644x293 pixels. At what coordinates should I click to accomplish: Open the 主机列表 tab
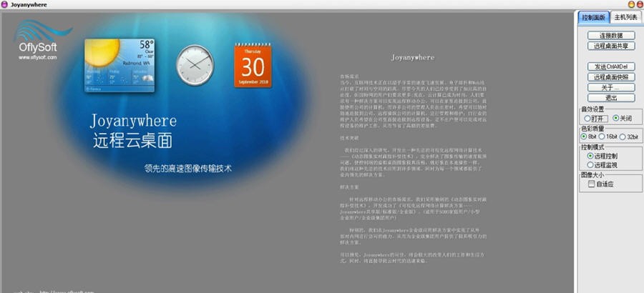(x=626, y=17)
